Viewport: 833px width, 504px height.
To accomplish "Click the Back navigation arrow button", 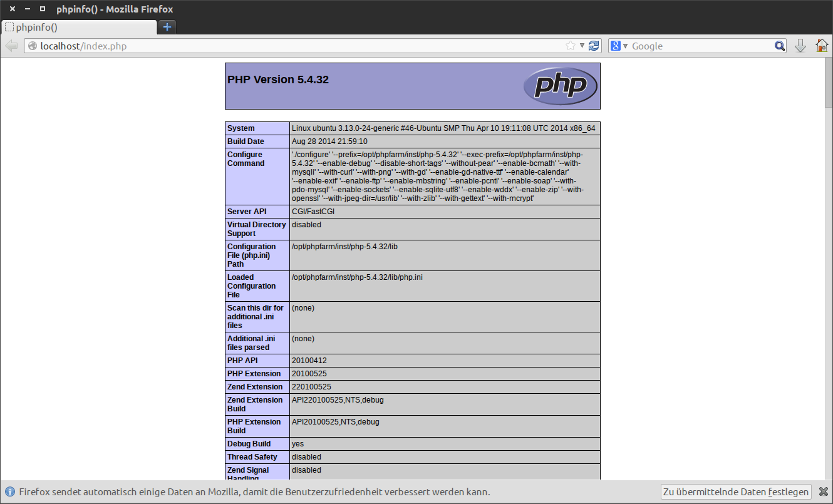I will [x=11, y=46].
